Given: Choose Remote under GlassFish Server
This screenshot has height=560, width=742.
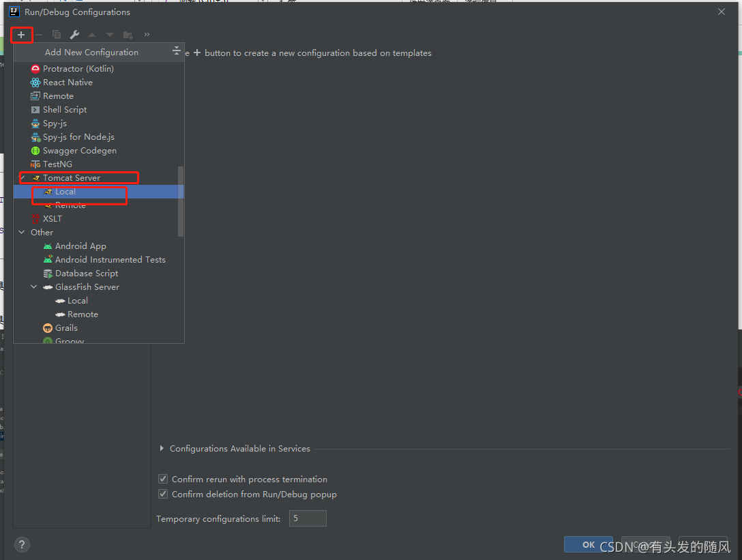Looking at the screenshot, I should [x=98, y=314].
